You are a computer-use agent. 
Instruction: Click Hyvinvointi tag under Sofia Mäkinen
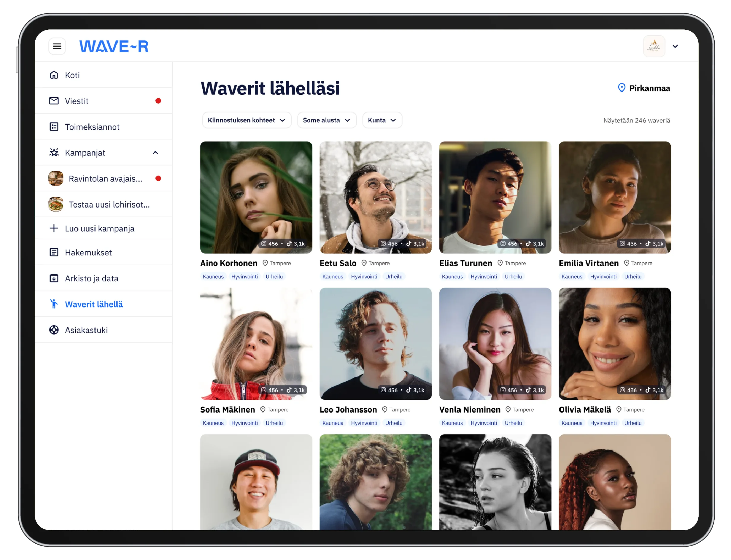(244, 423)
